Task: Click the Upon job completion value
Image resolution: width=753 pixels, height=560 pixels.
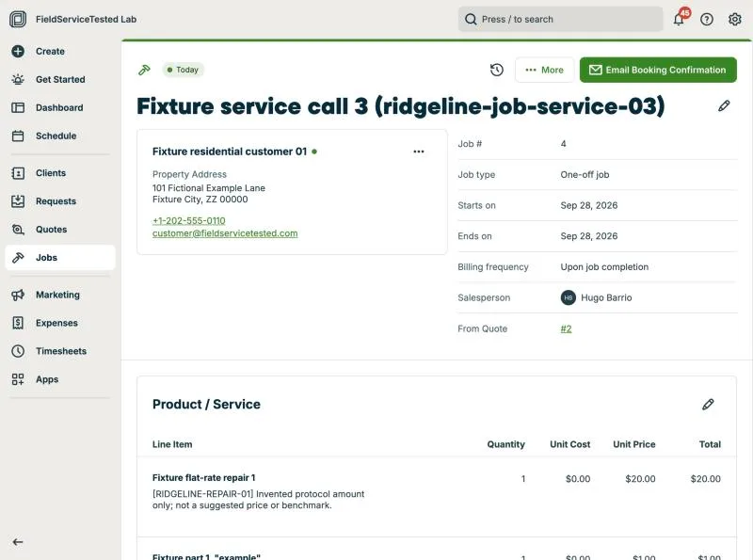Action: click(604, 267)
